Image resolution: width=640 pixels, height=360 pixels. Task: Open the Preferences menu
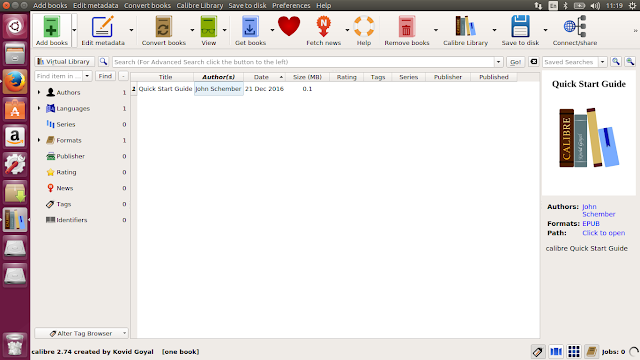click(x=291, y=5)
